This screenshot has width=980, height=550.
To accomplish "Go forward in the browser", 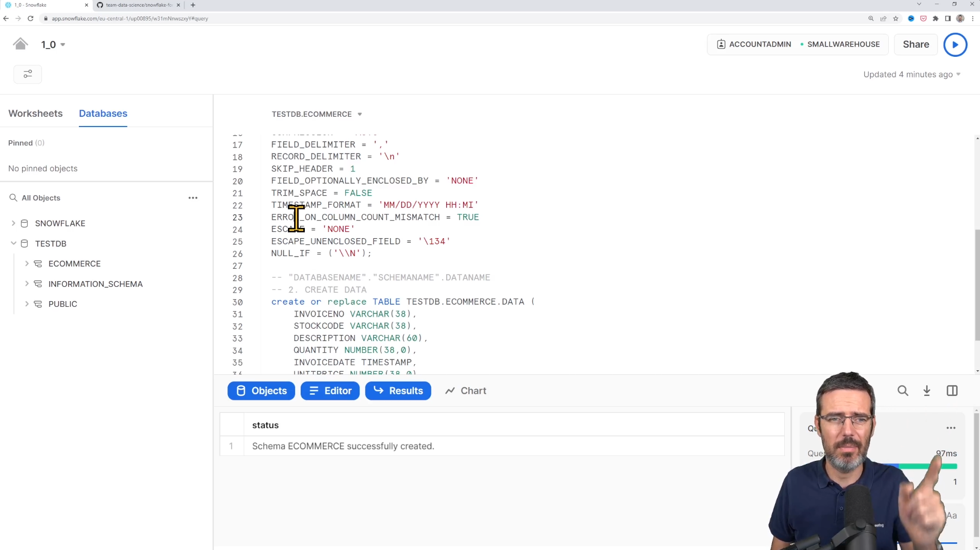I will (x=18, y=18).
